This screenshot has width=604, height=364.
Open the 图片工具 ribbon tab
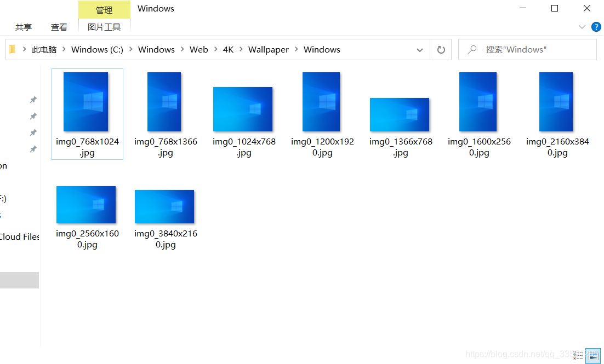click(x=104, y=27)
